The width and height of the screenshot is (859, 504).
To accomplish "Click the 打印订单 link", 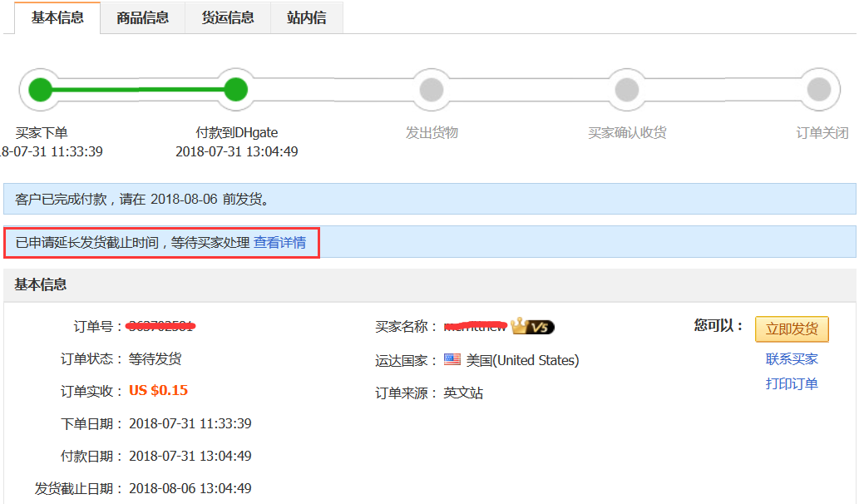I will [792, 383].
